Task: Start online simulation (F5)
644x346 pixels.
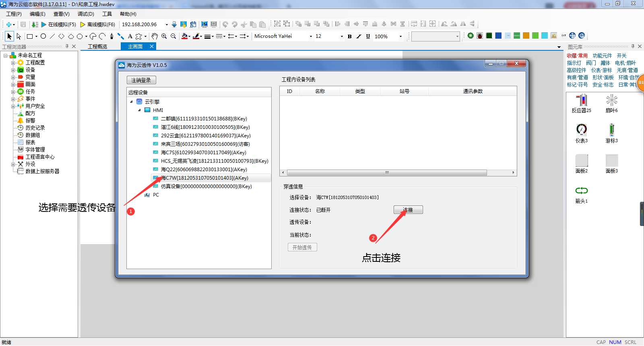Action: coord(58,25)
